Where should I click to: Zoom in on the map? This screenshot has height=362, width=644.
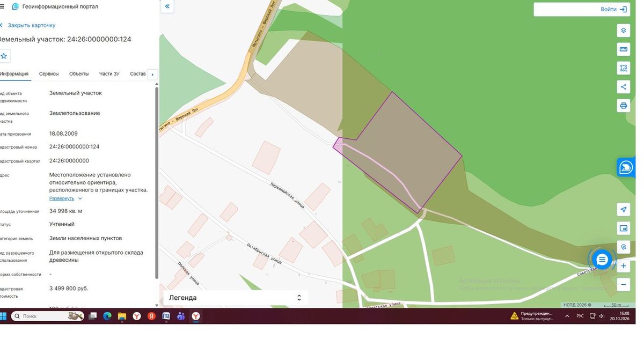click(x=623, y=266)
